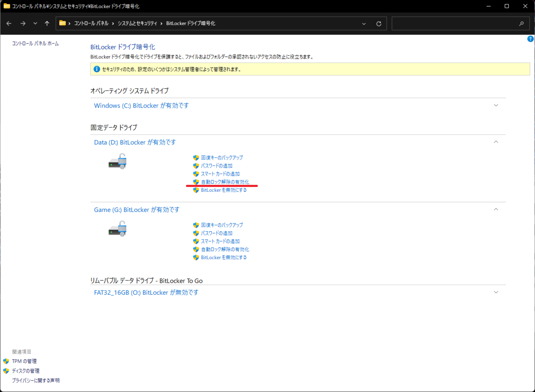
Task: Click shield icon beside D: 回復キーのバックアップ
Action: pyautogui.click(x=196, y=158)
